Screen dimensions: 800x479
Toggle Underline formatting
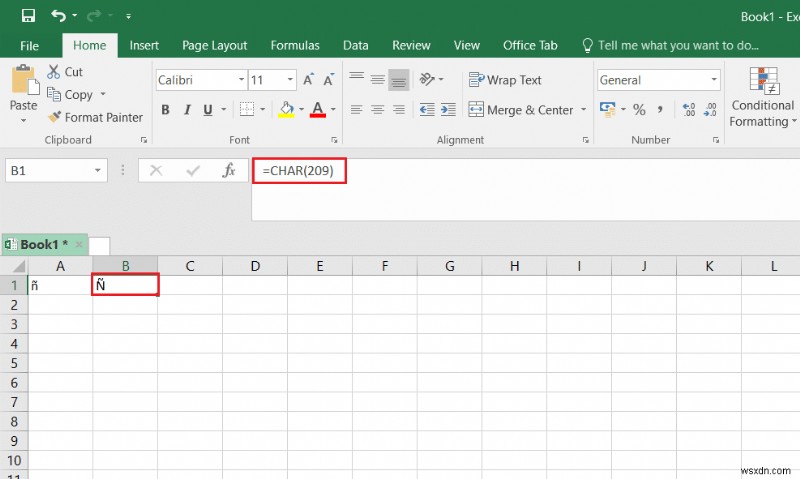point(208,110)
